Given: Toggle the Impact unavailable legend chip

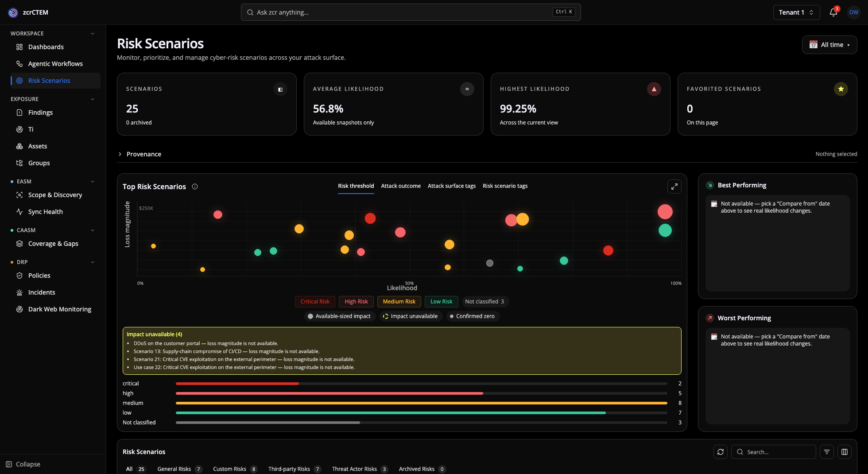Looking at the screenshot, I should point(410,316).
